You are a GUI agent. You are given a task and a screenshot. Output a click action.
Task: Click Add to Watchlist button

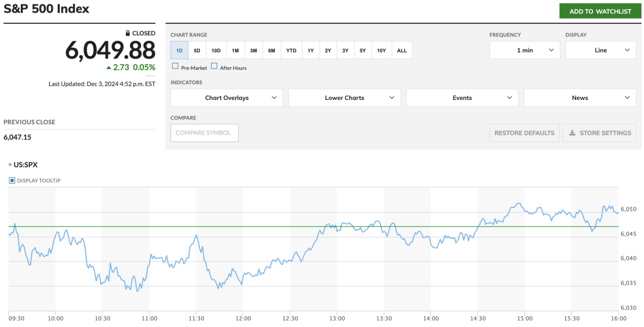[600, 11]
